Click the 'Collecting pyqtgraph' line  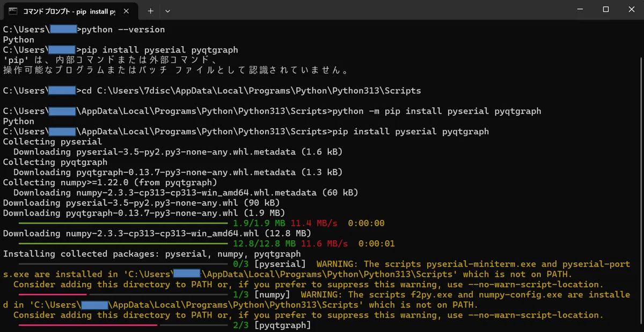coord(55,162)
